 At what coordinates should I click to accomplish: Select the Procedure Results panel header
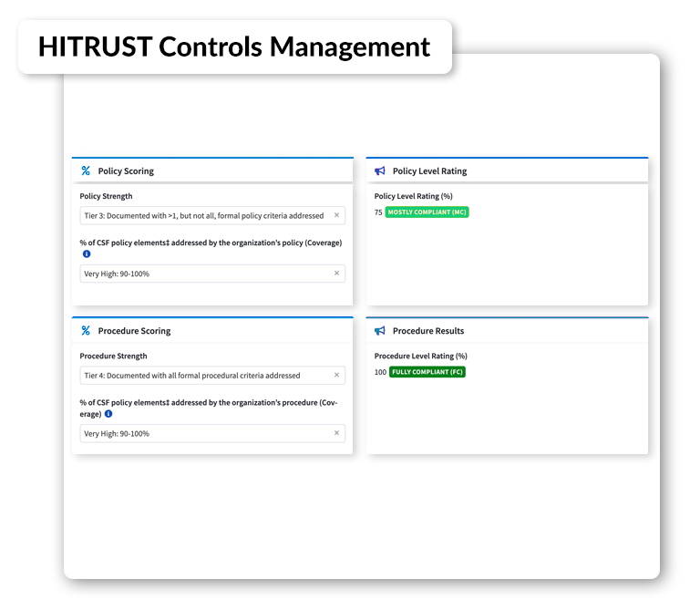pos(507,330)
